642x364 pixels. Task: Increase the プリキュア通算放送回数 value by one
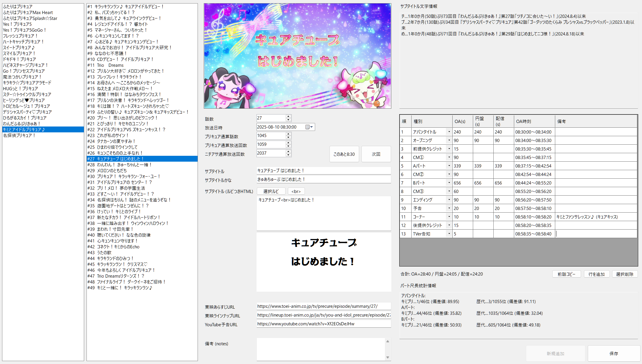click(288, 143)
